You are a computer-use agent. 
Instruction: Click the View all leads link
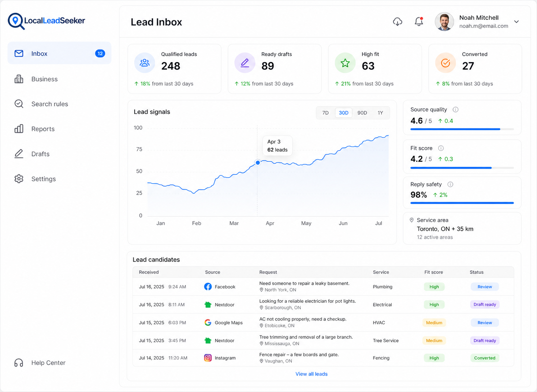[312, 374]
